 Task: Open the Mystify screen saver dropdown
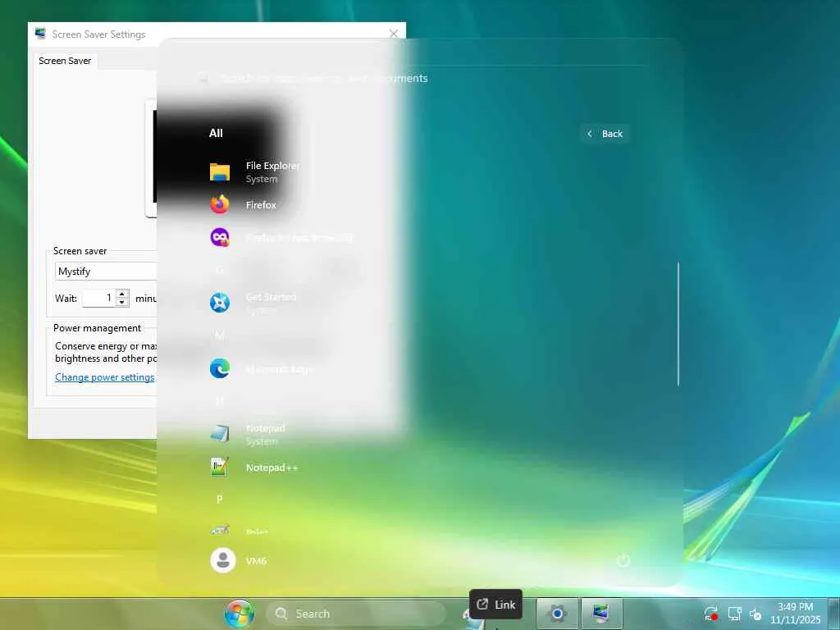point(106,272)
